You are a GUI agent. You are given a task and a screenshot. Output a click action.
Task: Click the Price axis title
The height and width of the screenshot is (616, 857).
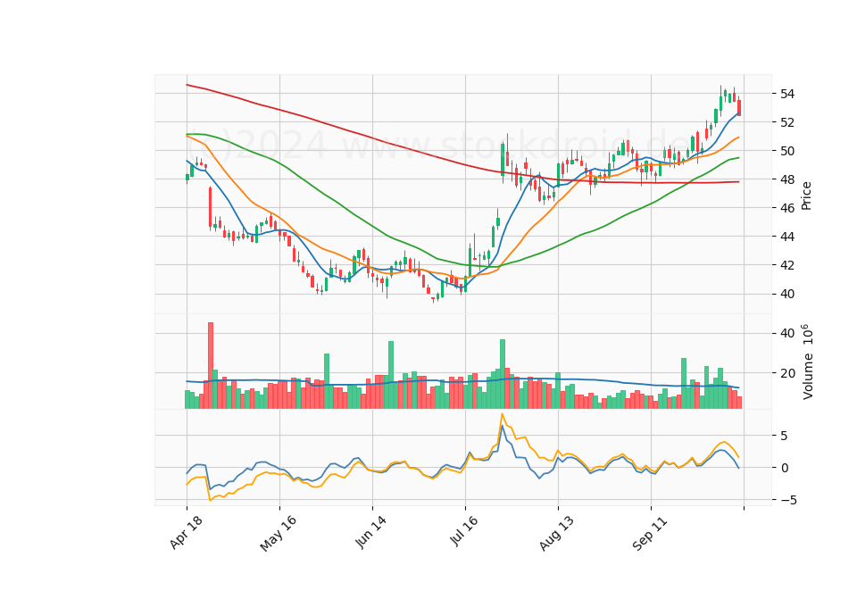tap(806, 196)
